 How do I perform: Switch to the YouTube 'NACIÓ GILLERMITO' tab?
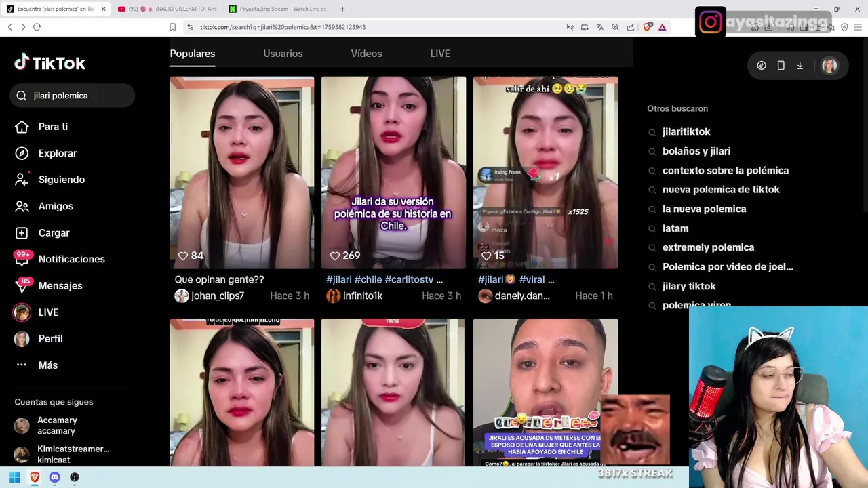click(x=167, y=9)
